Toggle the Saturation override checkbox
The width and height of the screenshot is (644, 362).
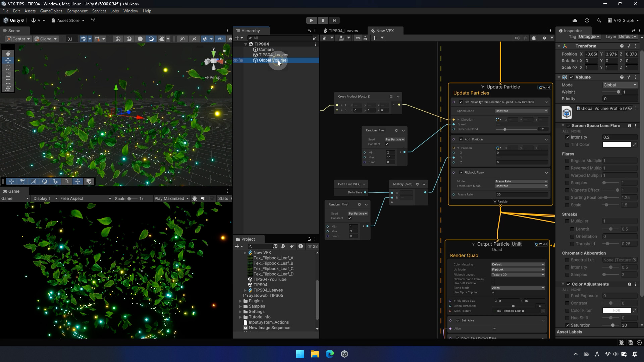pos(567,325)
